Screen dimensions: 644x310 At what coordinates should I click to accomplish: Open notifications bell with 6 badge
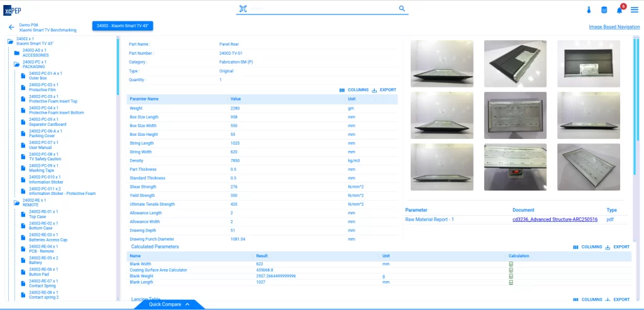[x=619, y=9]
